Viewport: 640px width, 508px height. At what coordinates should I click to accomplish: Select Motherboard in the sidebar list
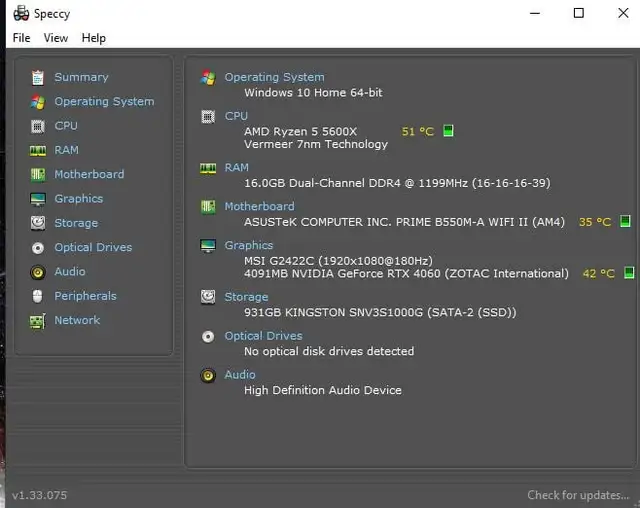(89, 174)
